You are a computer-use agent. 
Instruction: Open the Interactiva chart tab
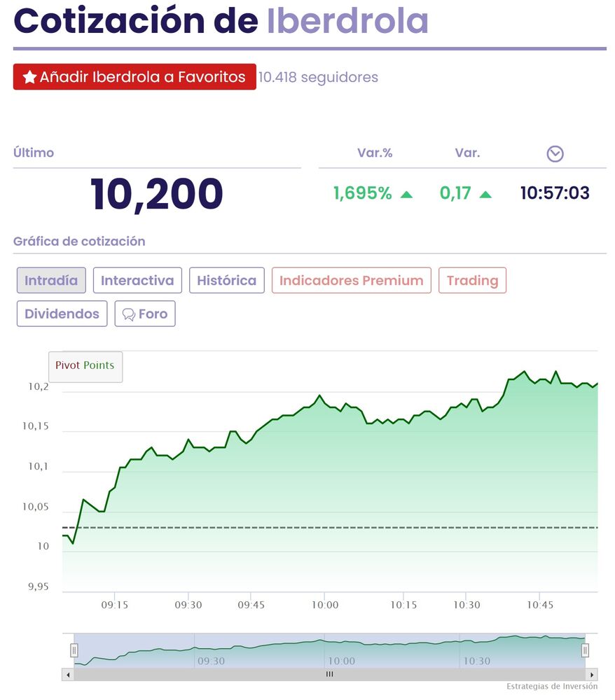[x=137, y=281]
